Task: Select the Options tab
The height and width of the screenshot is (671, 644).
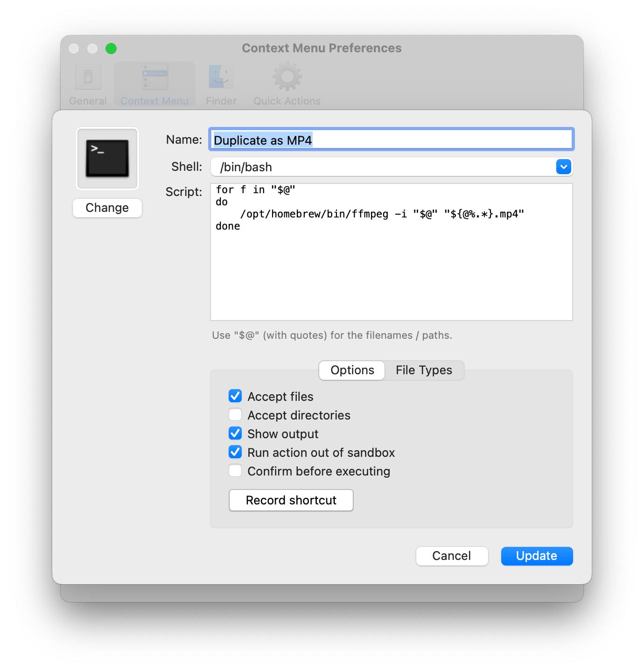Action: pyautogui.click(x=352, y=370)
